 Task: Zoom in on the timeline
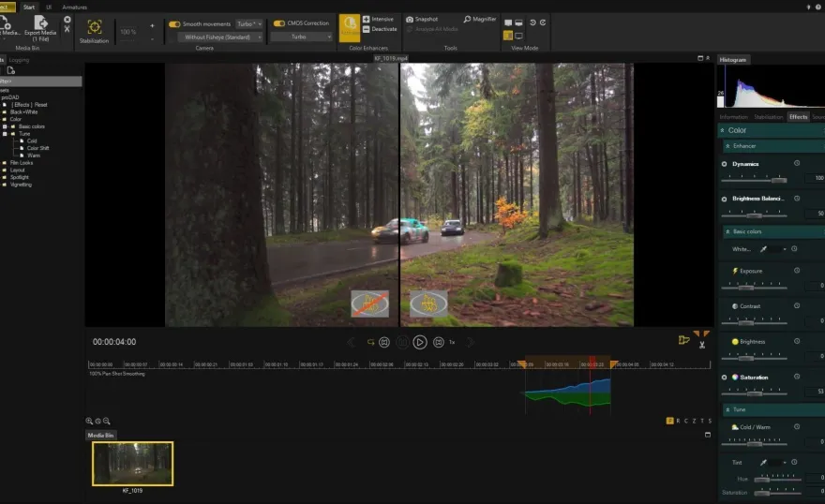[89, 421]
